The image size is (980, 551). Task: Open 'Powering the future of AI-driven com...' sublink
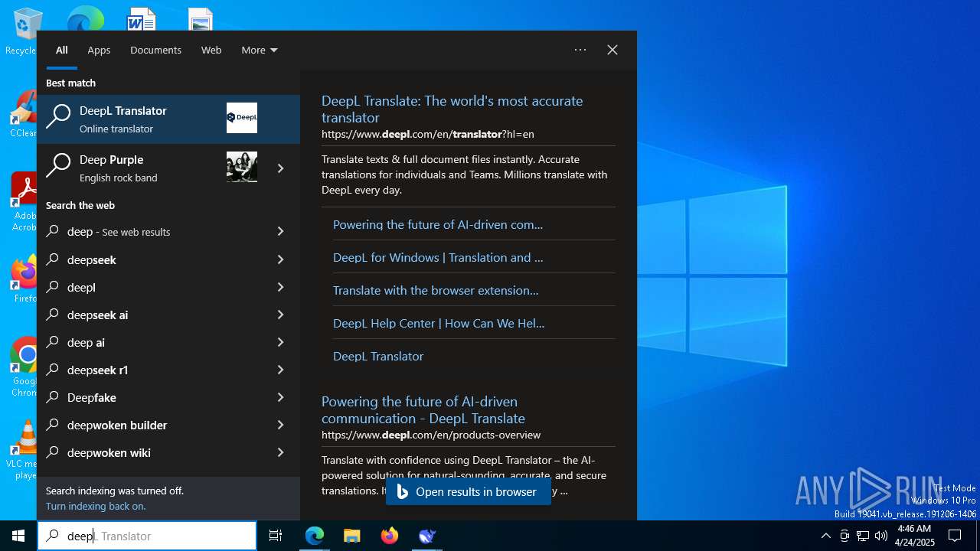[x=438, y=224]
